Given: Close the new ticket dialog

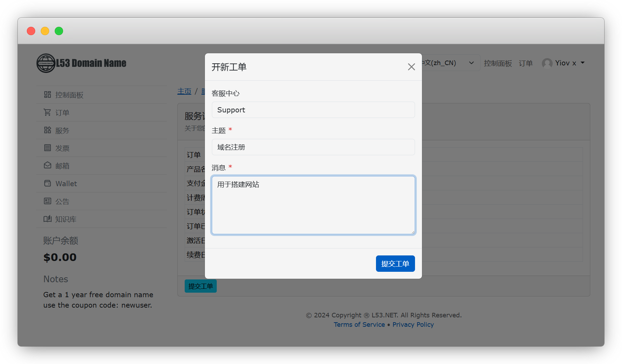Looking at the screenshot, I should click(x=411, y=67).
